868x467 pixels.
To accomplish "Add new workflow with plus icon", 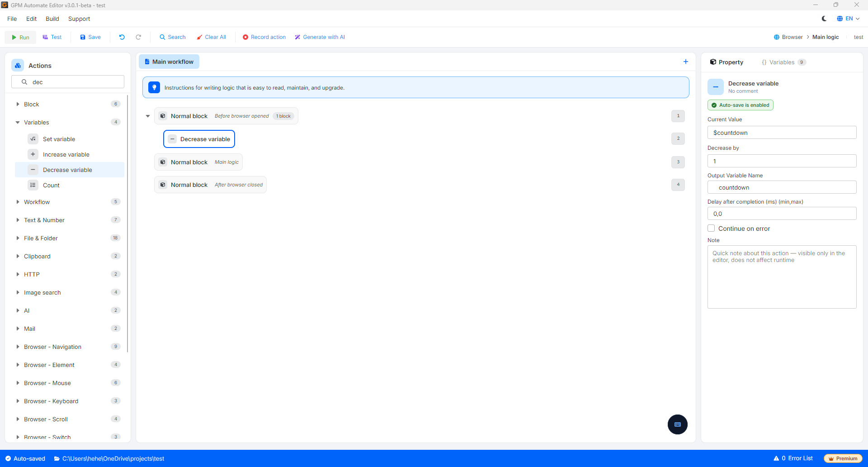I will tap(686, 62).
